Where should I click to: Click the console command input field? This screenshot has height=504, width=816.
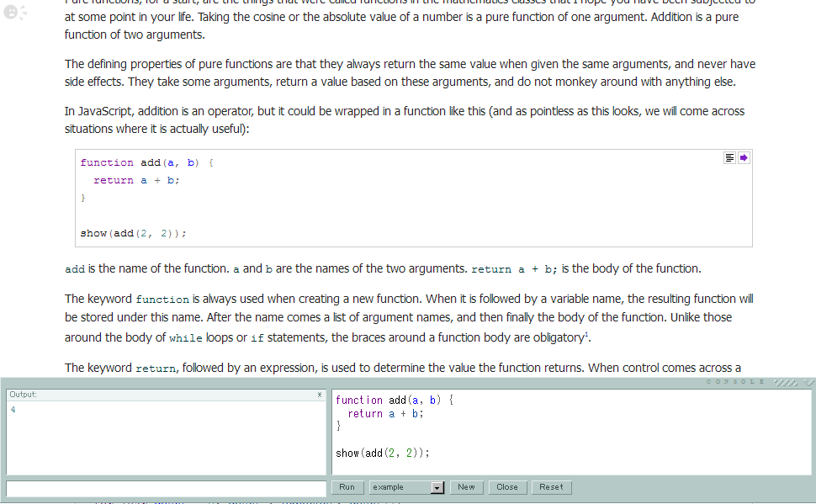166,488
